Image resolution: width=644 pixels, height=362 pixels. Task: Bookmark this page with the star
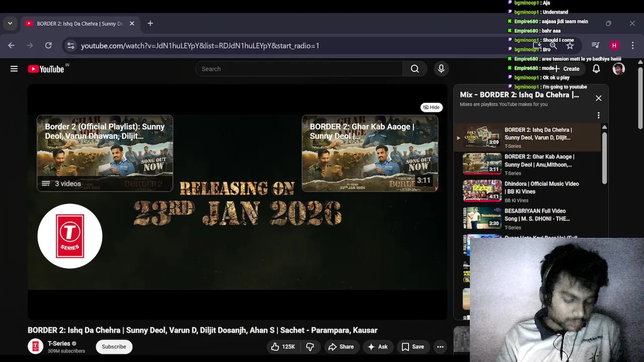(570, 46)
